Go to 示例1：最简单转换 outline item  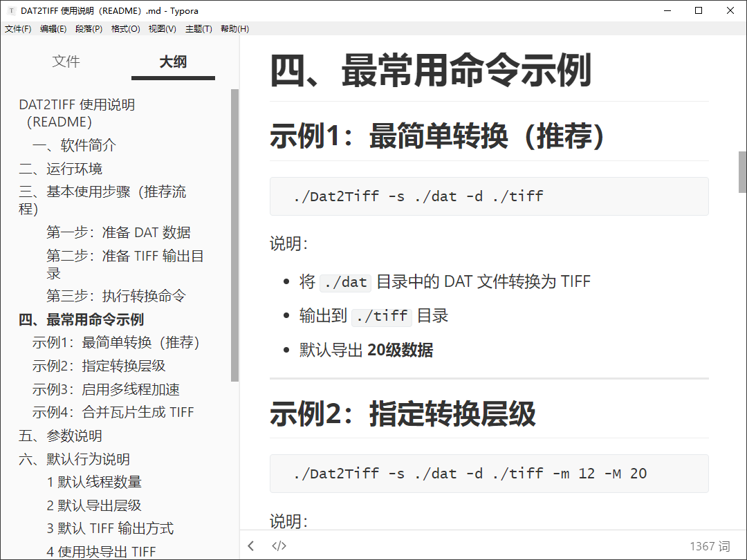click(x=116, y=342)
